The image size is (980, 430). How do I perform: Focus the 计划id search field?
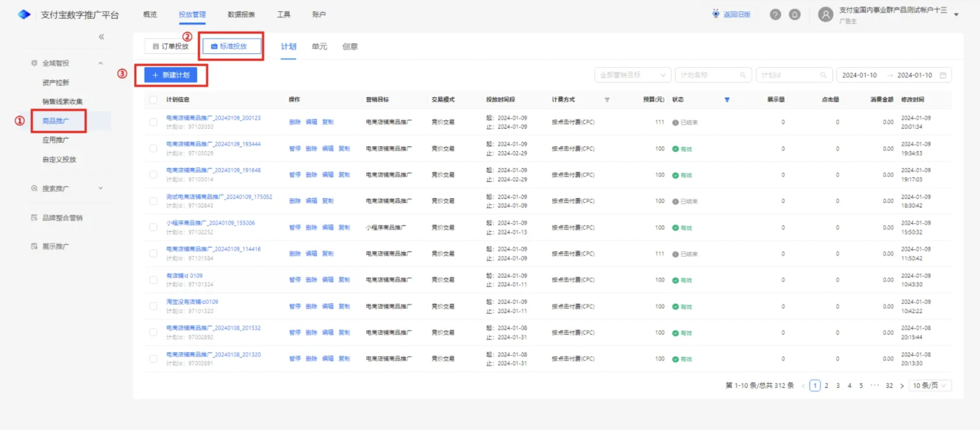[x=793, y=75]
